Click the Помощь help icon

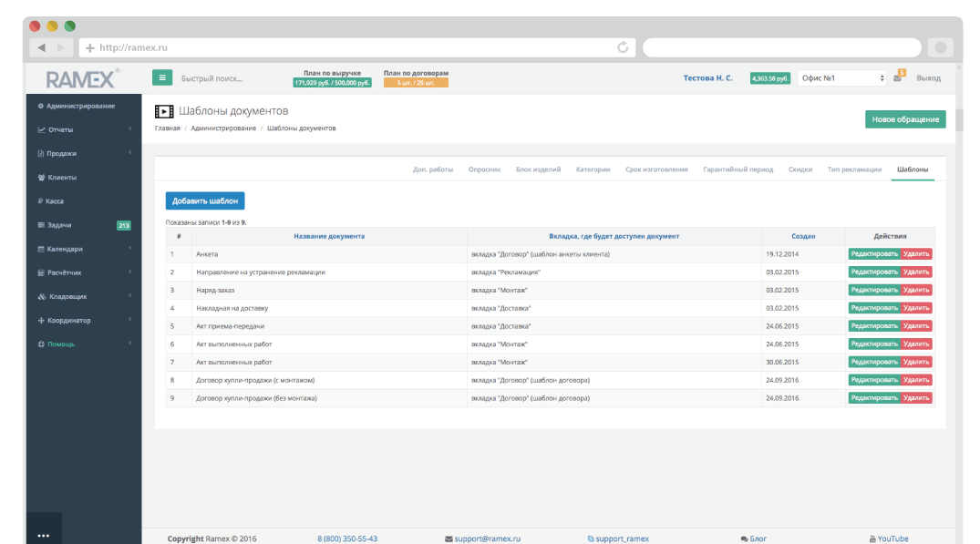pos(41,344)
